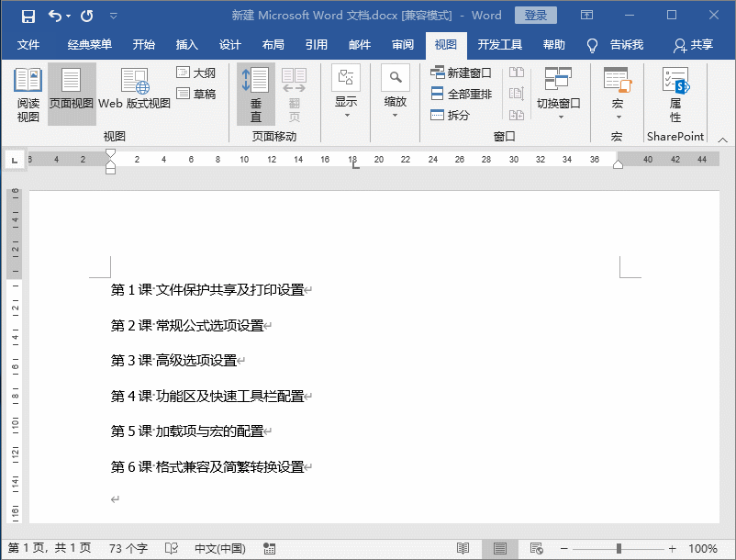Click the 100% zoom level

703,548
